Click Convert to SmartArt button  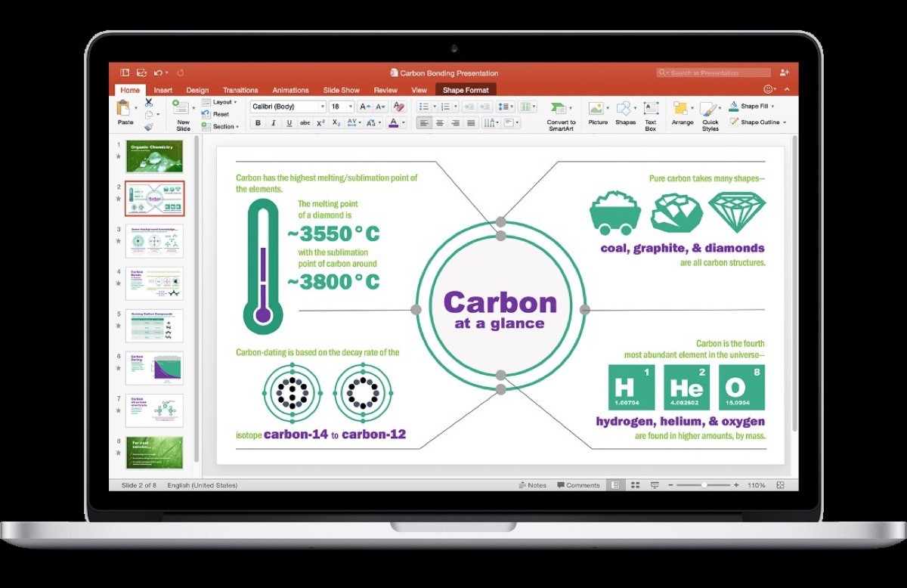point(561,116)
